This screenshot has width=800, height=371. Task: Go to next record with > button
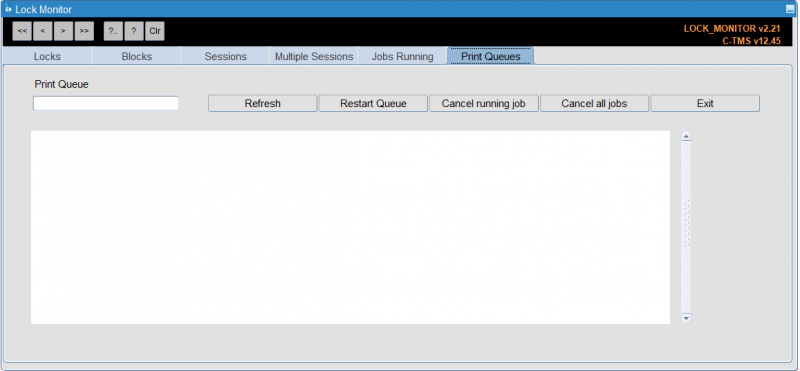pos(63,31)
